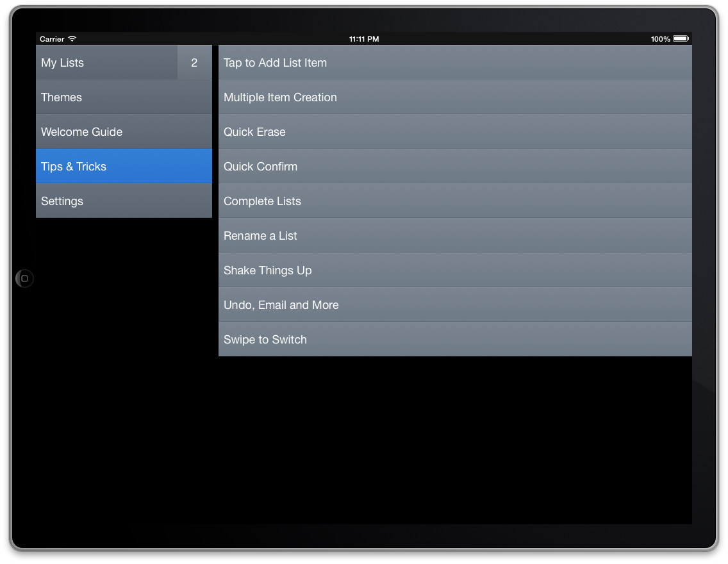Open the Quick Confirm tip
Image resolution: width=728 pixels, height=564 pixels.
point(455,167)
